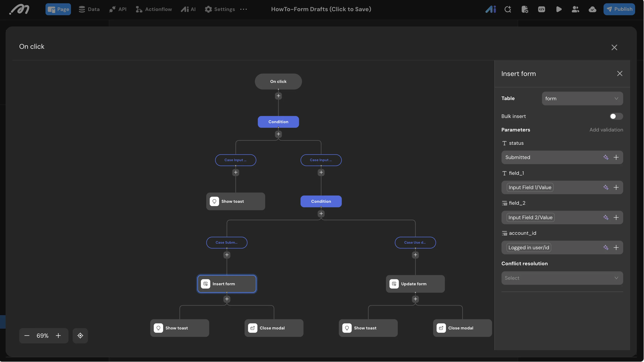Select Close modal node under Update form
Viewport: 644px width, 362px height.
[462, 328]
